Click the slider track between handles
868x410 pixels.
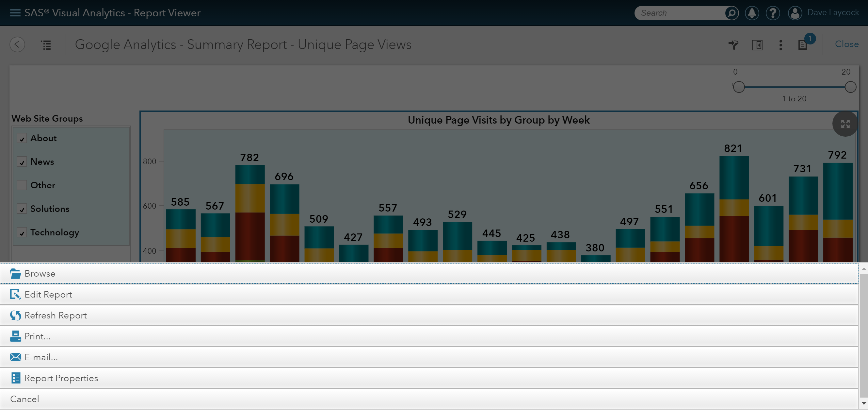tap(795, 87)
